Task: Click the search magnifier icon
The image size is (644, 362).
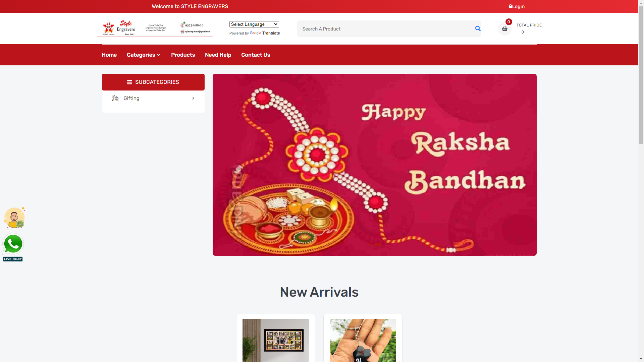Action: tap(478, 28)
